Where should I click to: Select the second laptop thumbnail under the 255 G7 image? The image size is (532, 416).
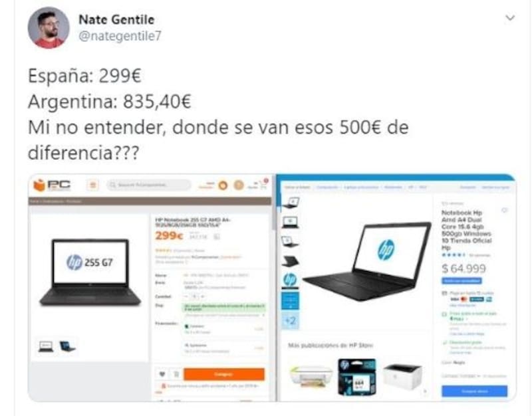click(x=67, y=346)
